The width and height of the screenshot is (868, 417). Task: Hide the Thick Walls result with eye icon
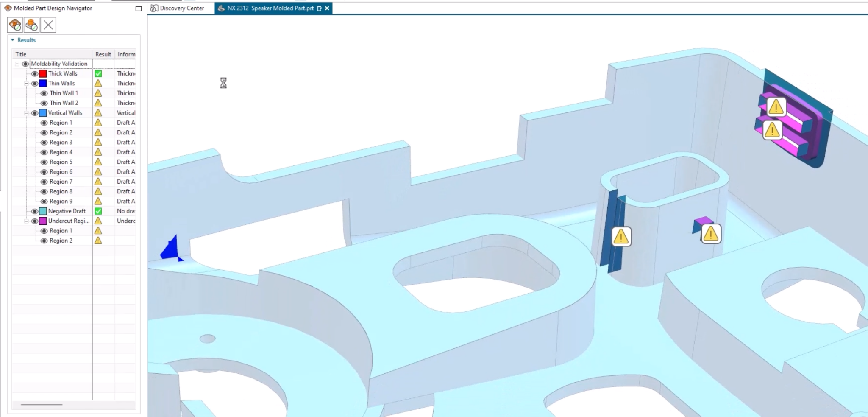pyautogui.click(x=35, y=74)
